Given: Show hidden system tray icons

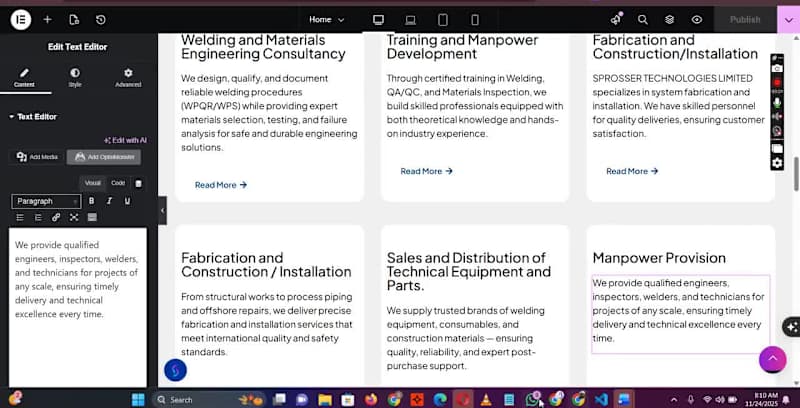Looking at the screenshot, I should 674,400.
